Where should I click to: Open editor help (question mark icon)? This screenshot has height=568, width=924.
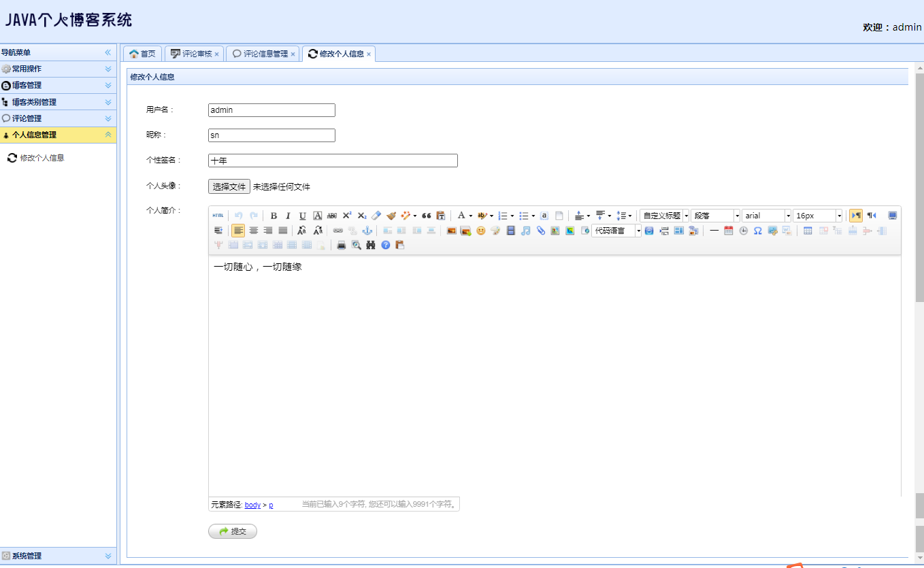click(x=386, y=245)
